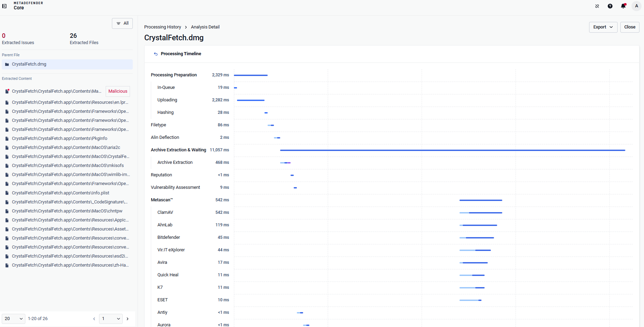This screenshot has width=644, height=327.
Task: Click the disconnected link icon in header
Action: tap(597, 6)
